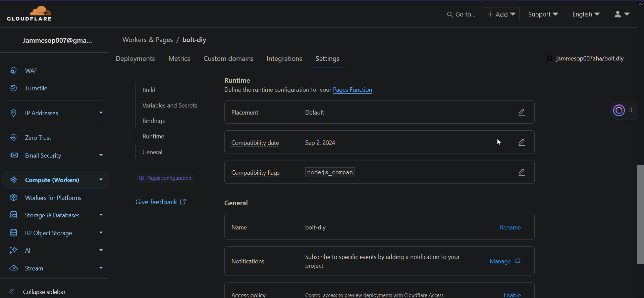This screenshot has height=298, width=644.
Task: Click the Placement label
Action: pos(245,113)
